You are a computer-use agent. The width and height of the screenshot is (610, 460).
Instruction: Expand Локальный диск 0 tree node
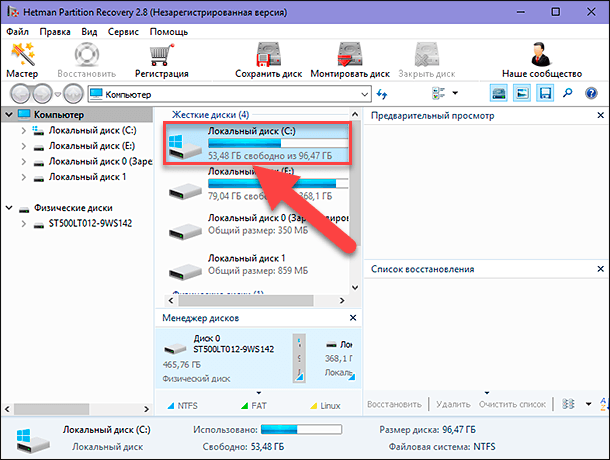point(24,162)
